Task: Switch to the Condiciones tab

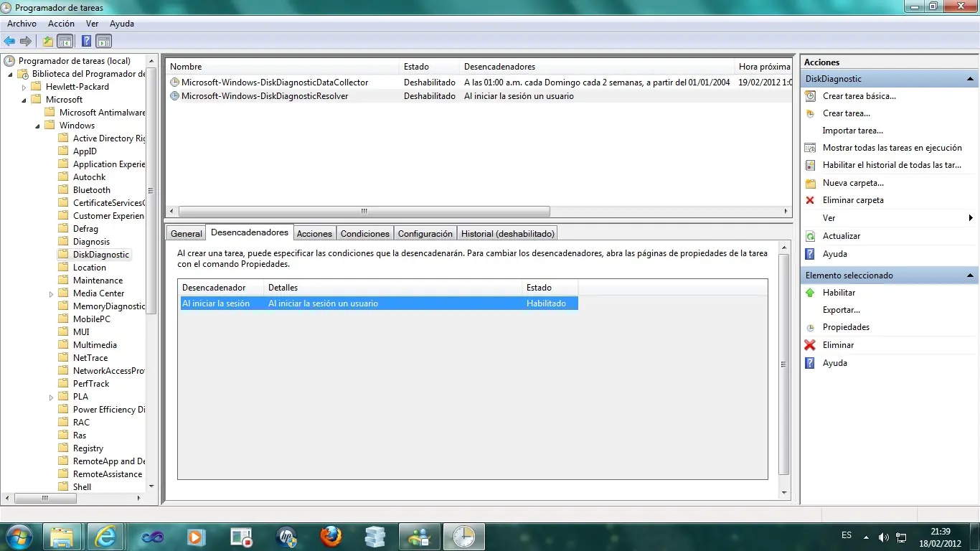Action: tap(365, 233)
